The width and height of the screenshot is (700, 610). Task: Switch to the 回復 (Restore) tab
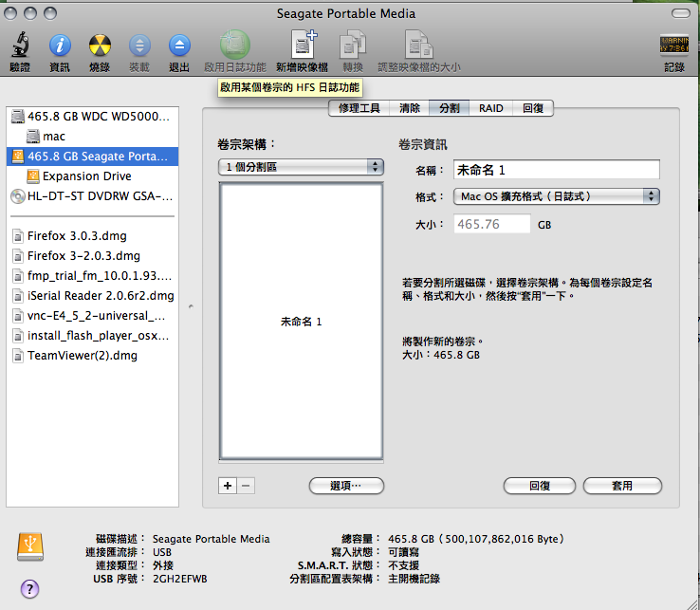click(533, 108)
